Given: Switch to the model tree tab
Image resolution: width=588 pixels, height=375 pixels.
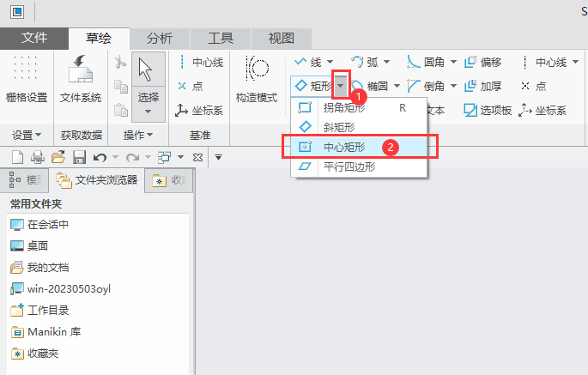Looking at the screenshot, I should pyautogui.click(x=25, y=180).
